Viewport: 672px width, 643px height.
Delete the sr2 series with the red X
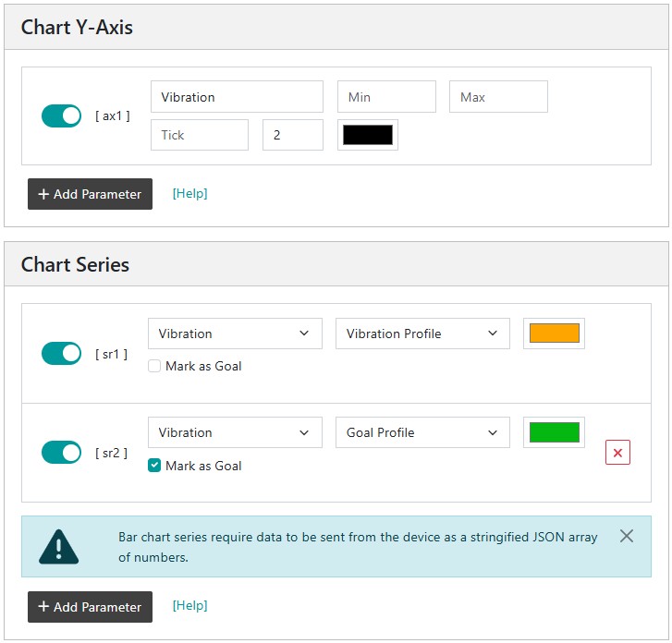tap(617, 452)
